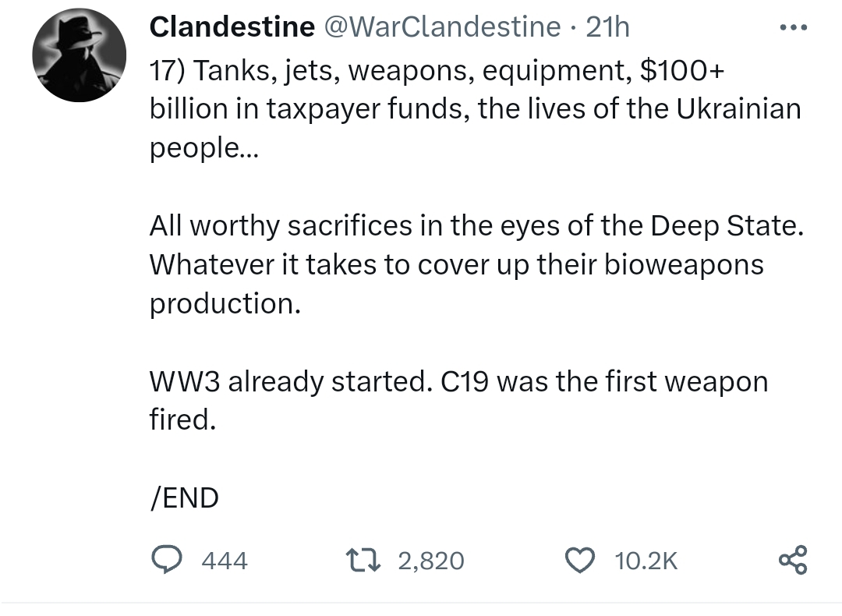
Task: View the 444 replies count
Action: tap(225, 561)
